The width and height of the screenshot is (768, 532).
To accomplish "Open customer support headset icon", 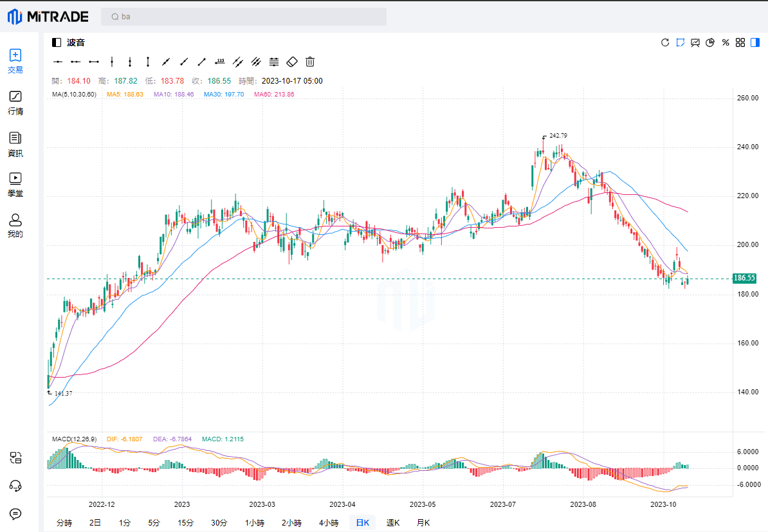I will (x=16, y=486).
